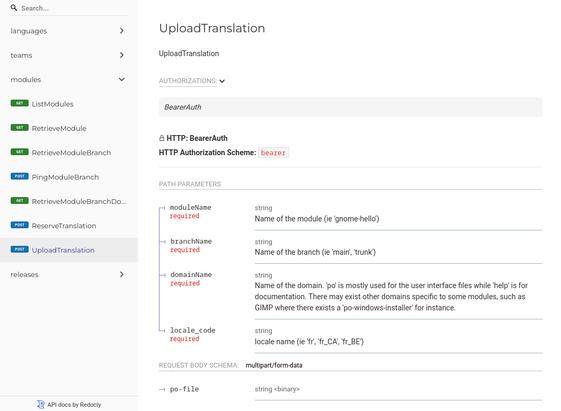Click the Redocly logo icon
The width and height of the screenshot is (561, 411).
[41, 405]
